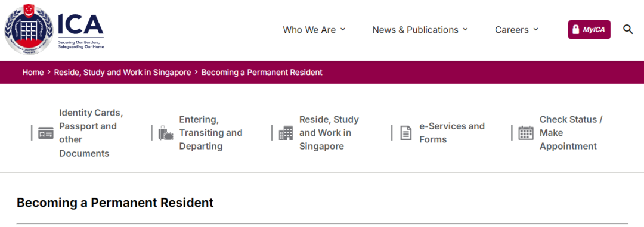Expand the News & Publications chevron

click(465, 29)
